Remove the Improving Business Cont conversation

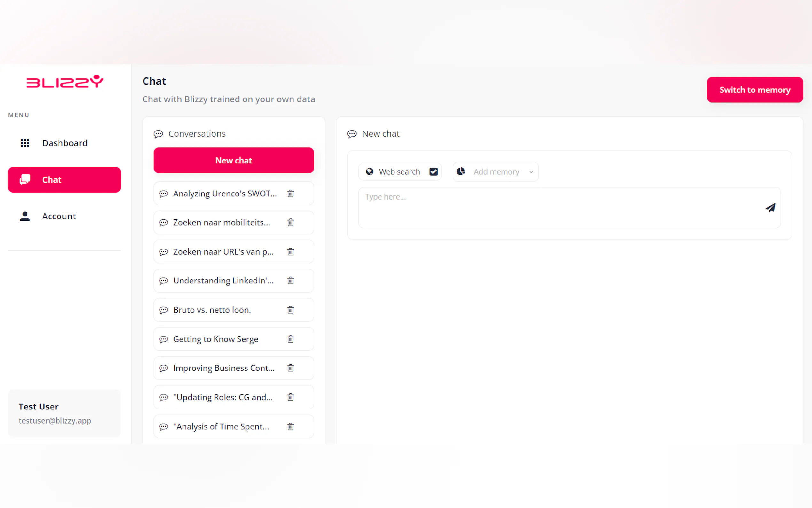pos(290,368)
